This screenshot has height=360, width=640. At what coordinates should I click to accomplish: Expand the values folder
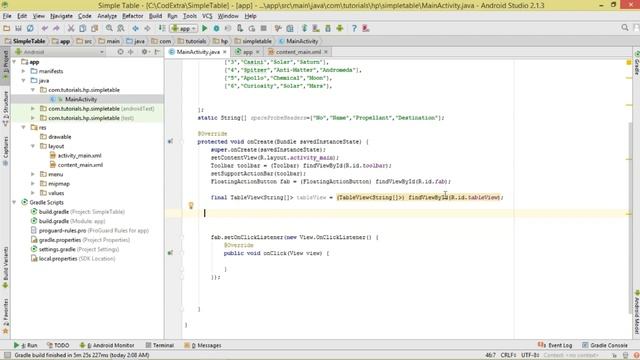(x=33, y=193)
